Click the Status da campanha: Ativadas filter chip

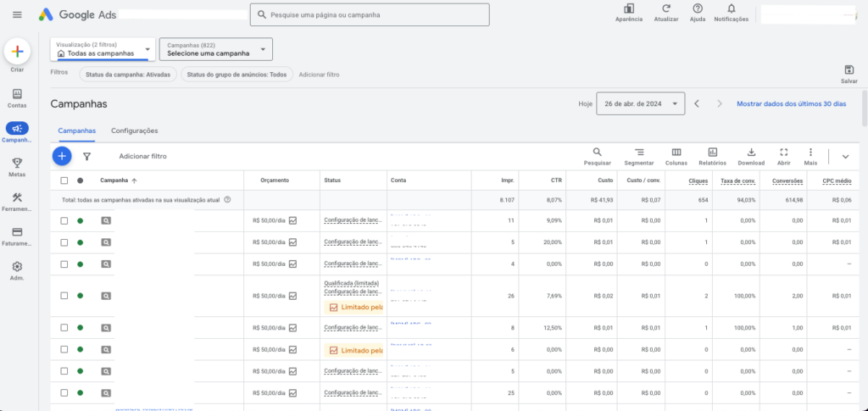coord(128,74)
